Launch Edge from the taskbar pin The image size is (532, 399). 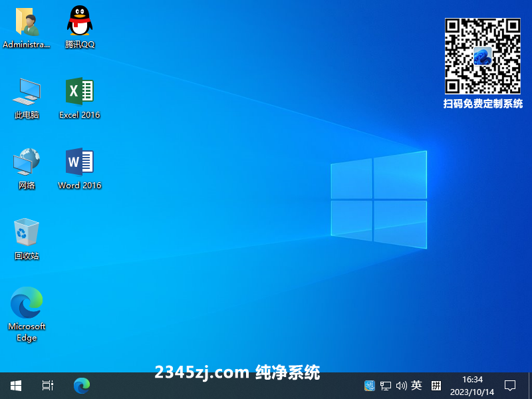[x=82, y=385]
